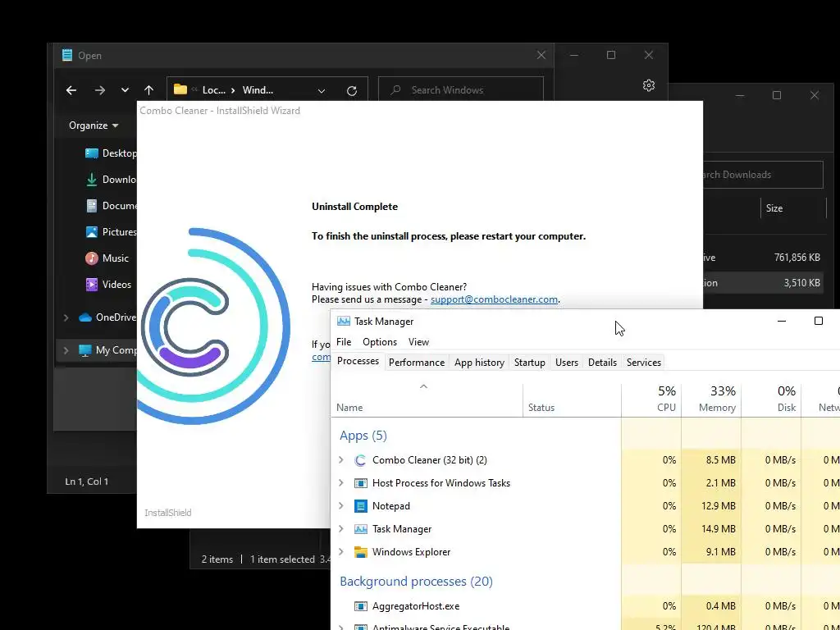Sort processes by Memory column
Viewport: 840px width, 630px height.
click(x=711, y=399)
